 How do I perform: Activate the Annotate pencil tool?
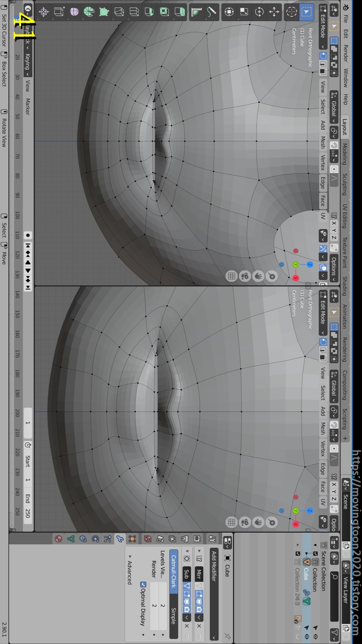[212, 12]
